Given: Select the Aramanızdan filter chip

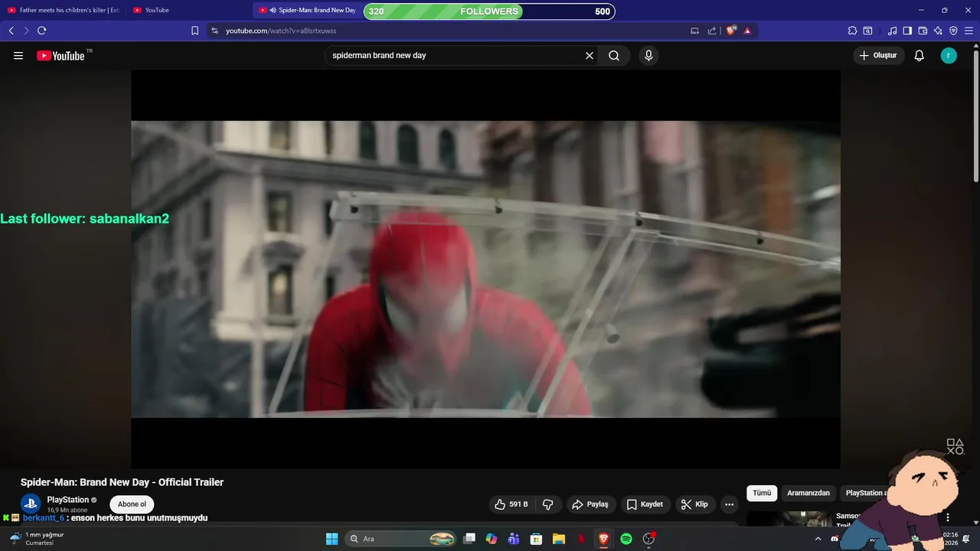Looking at the screenshot, I should 808,493.
